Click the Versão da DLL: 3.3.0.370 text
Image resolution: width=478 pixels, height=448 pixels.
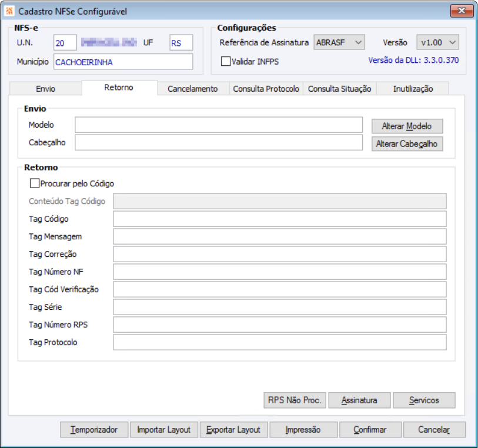coord(413,61)
